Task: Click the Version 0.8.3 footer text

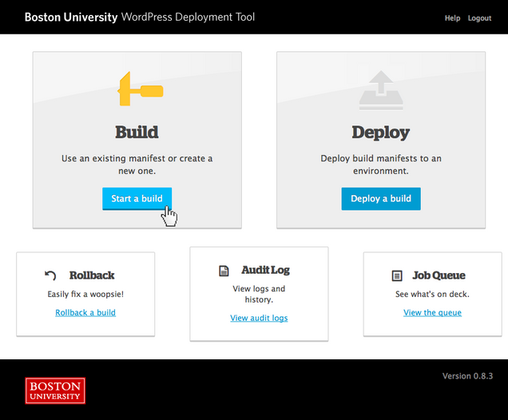Action: [x=467, y=376]
